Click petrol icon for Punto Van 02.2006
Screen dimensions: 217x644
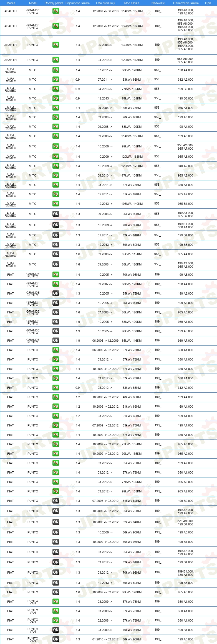tap(55, 620)
